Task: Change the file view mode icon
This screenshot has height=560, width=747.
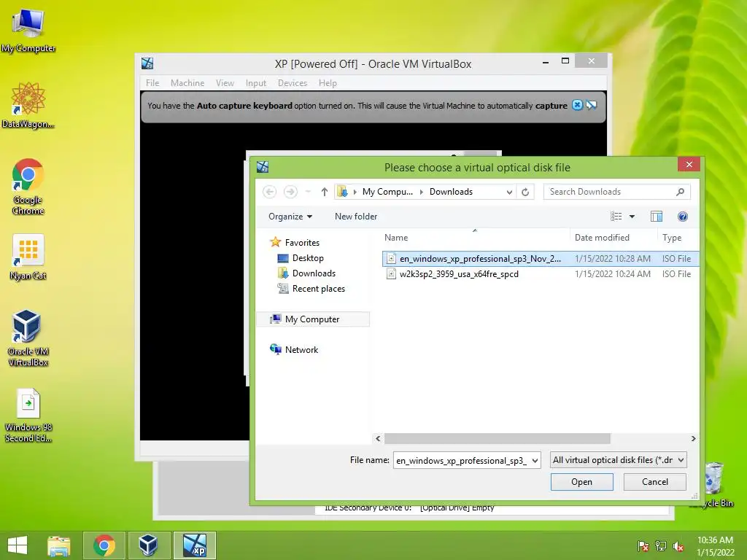Action: (x=616, y=217)
